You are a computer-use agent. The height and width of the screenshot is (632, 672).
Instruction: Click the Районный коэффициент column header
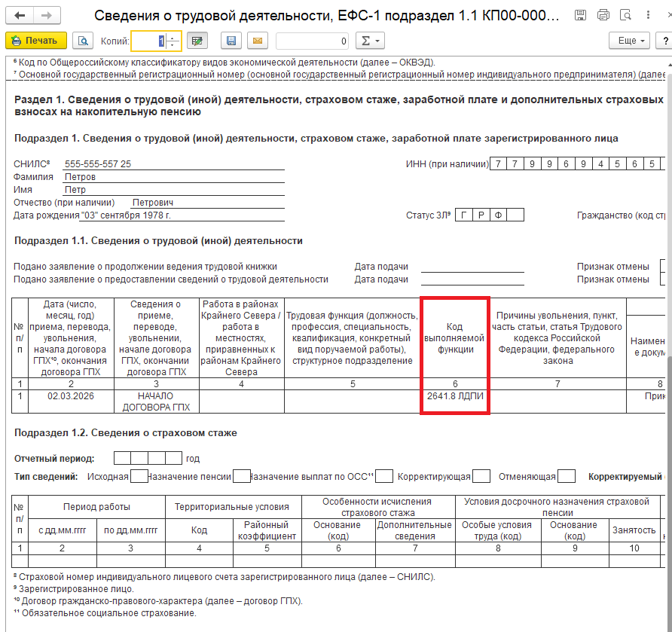pos(267,530)
